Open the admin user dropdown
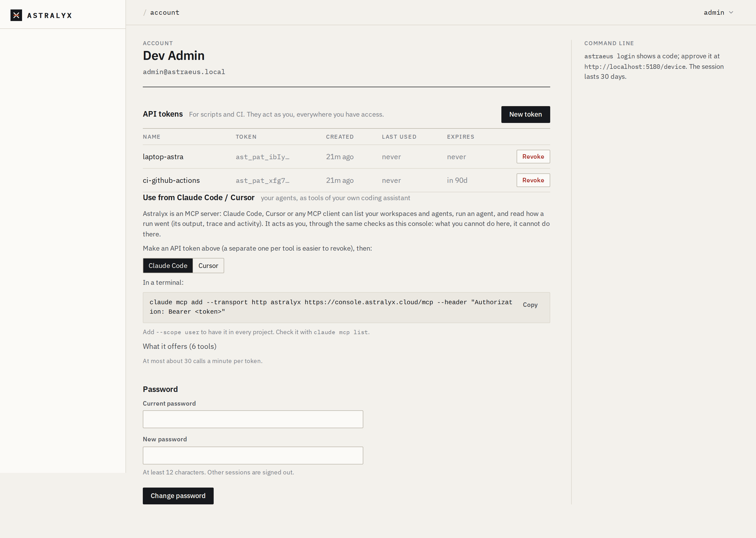This screenshot has height=538, width=756. click(x=718, y=13)
